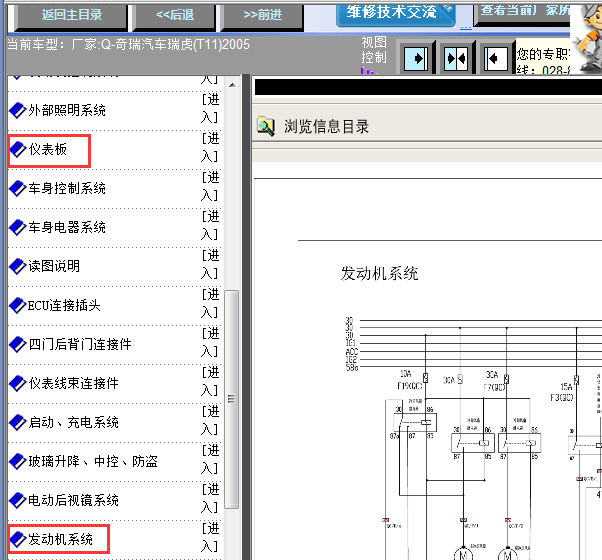Screen dimensions: 602x560
Task: Click the 浏览信息目录 folder search icon
Action: click(266, 126)
